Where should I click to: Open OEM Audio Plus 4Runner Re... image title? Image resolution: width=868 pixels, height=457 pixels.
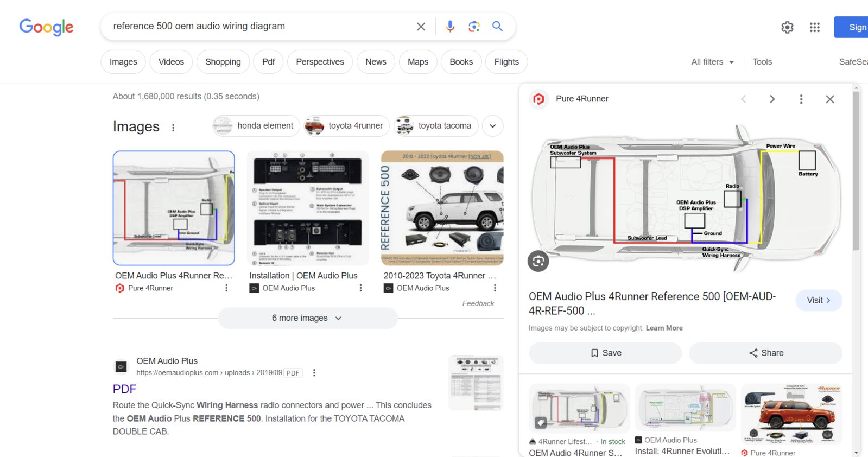tap(174, 276)
